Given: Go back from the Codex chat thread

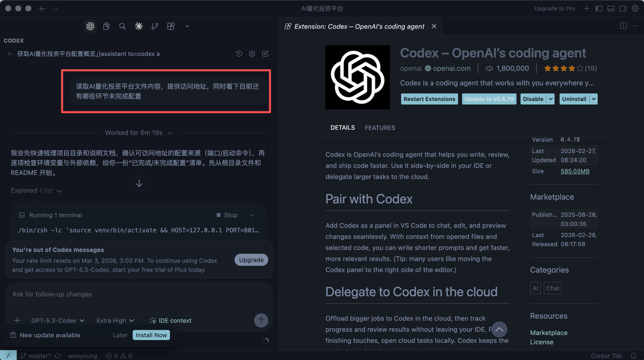Looking at the screenshot, I should click(10, 54).
